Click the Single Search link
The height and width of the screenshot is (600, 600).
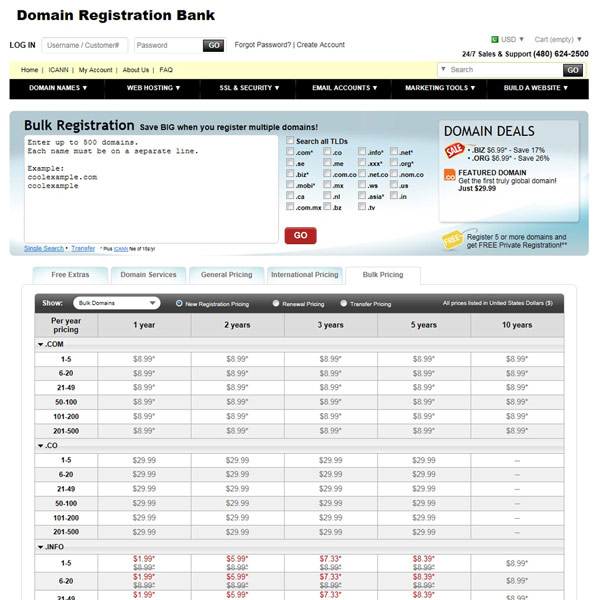click(44, 248)
